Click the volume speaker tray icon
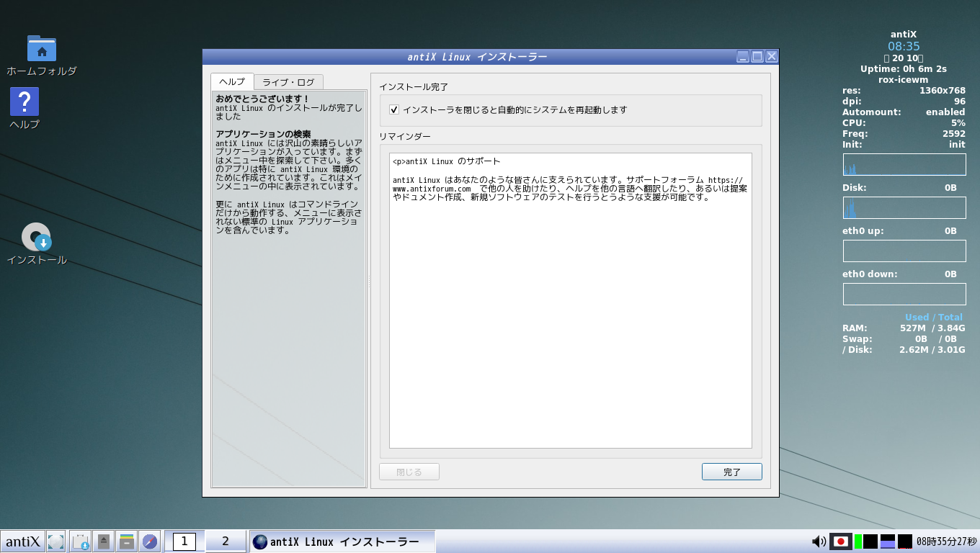Screen dimensions: 980x553 (x=819, y=541)
